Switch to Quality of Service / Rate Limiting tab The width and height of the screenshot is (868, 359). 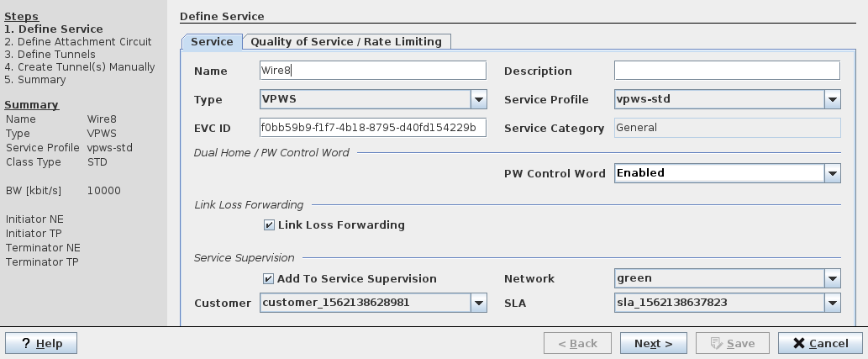pos(346,41)
